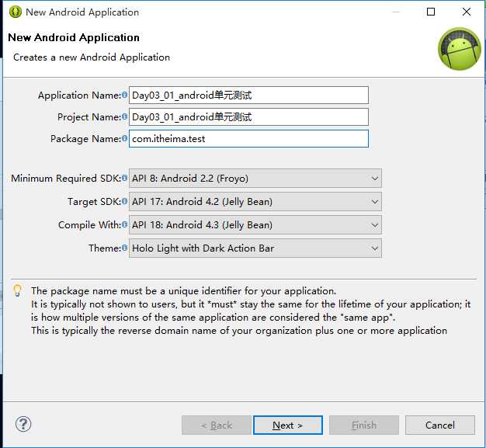The width and height of the screenshot is (486, 448).
Task: Click the disabled Finish button
Action: (364, 425)
